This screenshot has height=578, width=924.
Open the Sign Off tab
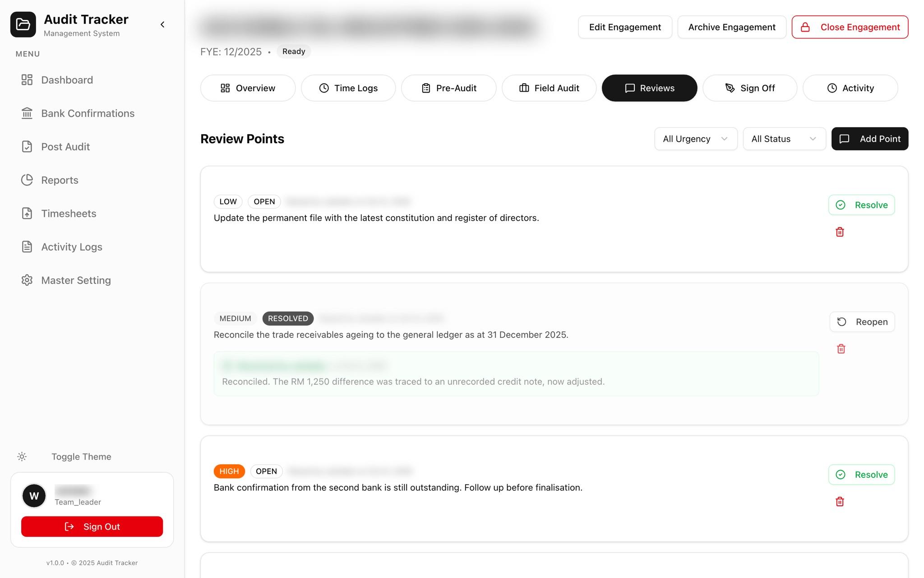tap(750, 88)
